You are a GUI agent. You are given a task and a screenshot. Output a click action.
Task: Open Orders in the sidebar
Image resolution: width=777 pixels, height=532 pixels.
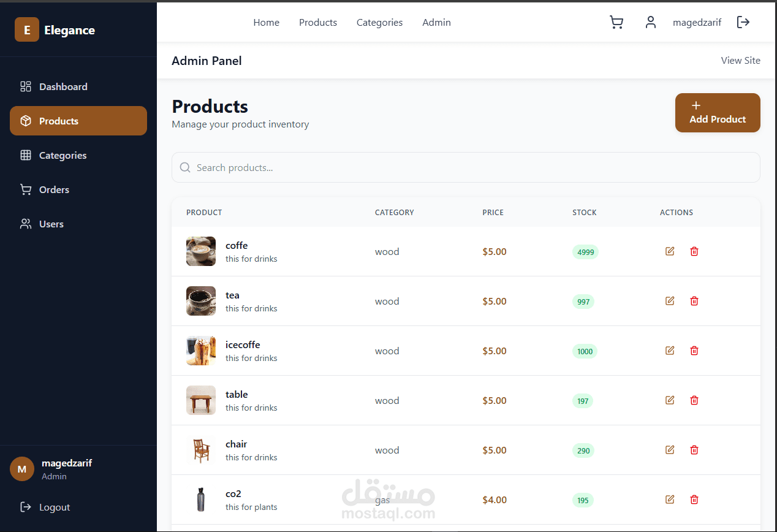pyautogui.click(x=78, y=189)
